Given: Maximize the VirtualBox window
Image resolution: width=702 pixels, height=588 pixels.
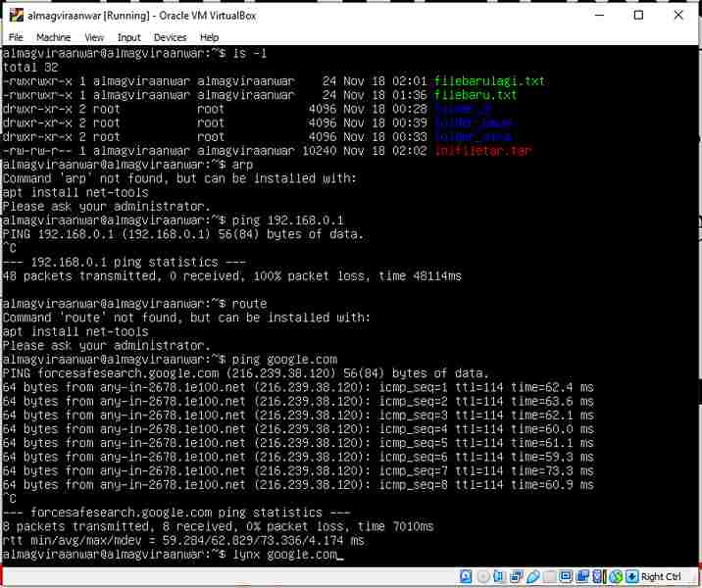Looking at the screenshot, I should [639, 15].
